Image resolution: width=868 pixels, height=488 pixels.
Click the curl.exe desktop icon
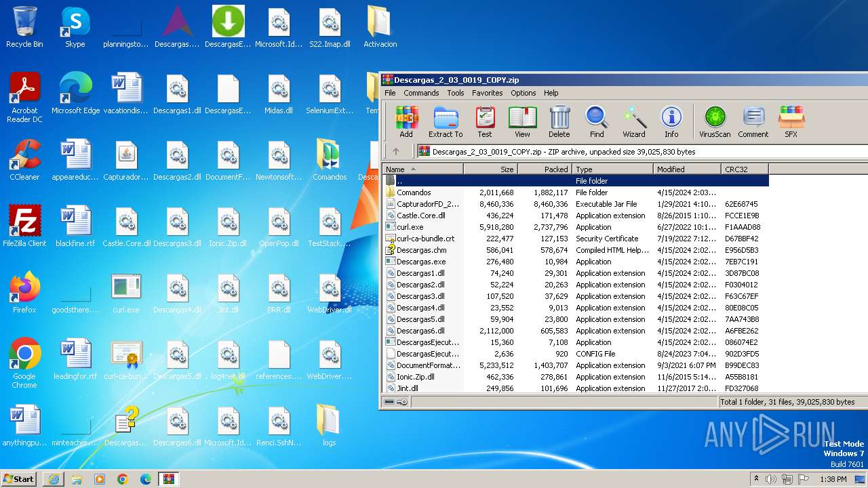[x=126, y=293]
